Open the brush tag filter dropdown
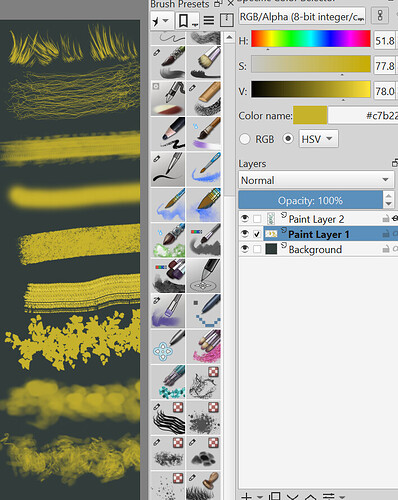The image size is (398, 500). 161,21
